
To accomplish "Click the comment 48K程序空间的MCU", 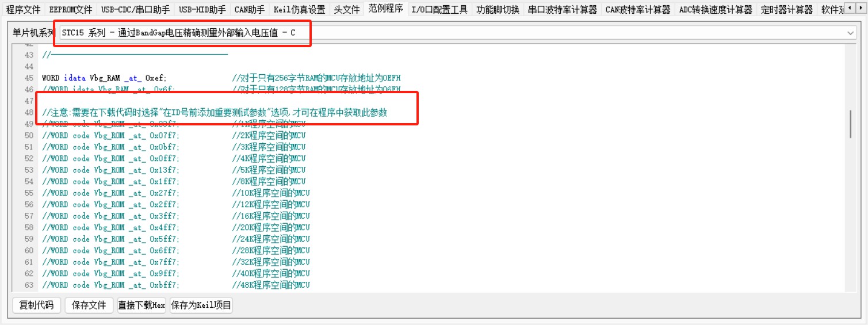I will (x=271, y=285).
